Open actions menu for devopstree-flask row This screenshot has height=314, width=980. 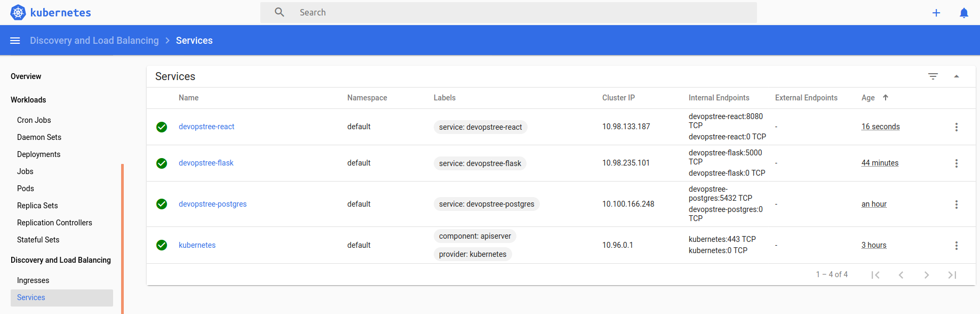coord(957,163)
